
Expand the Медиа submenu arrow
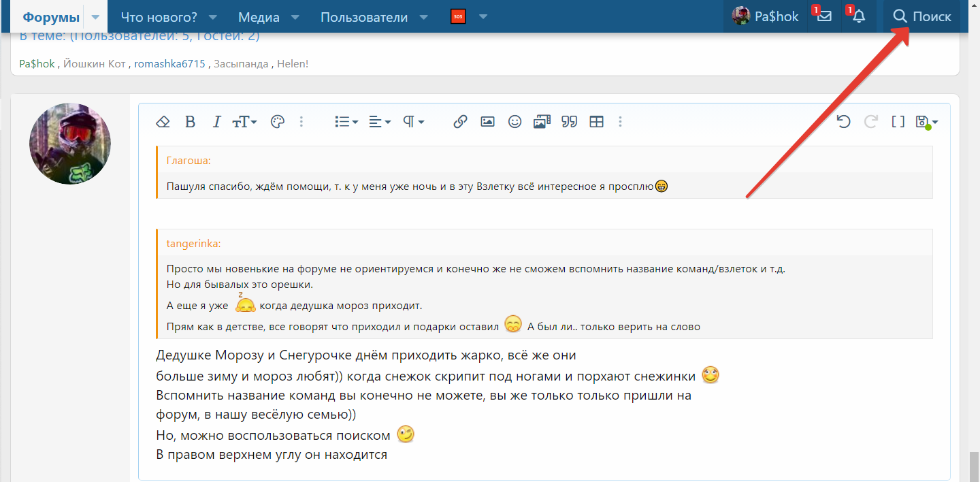[295, 17]
